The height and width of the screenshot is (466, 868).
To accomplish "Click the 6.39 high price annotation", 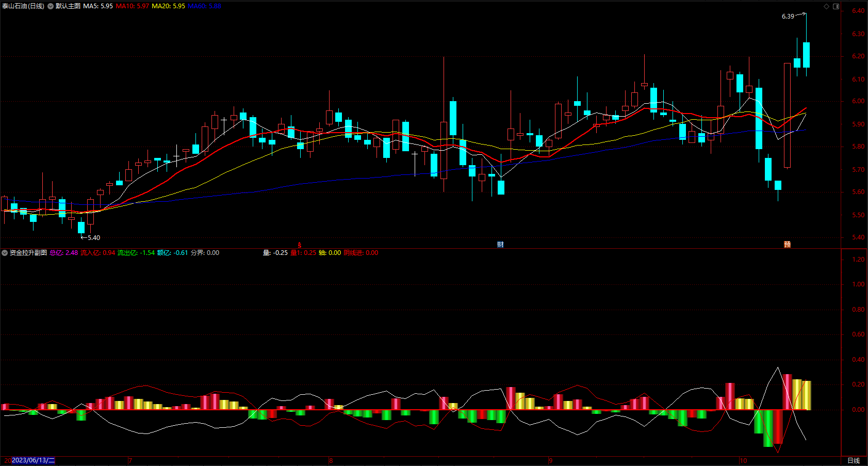I will 788,17.
